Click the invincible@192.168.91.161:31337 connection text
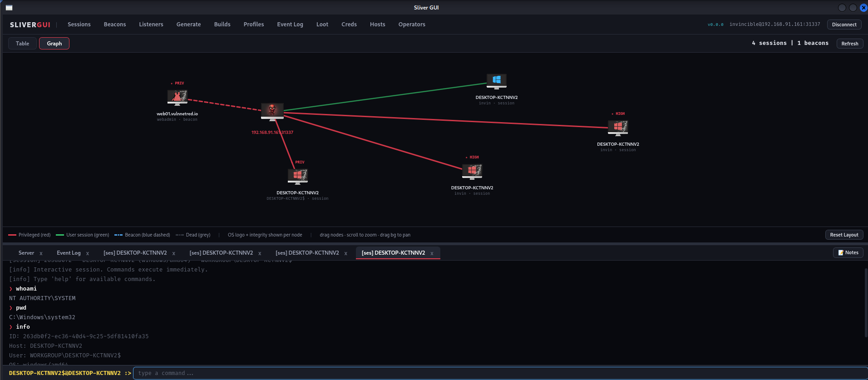 click(x=775, y=25)
